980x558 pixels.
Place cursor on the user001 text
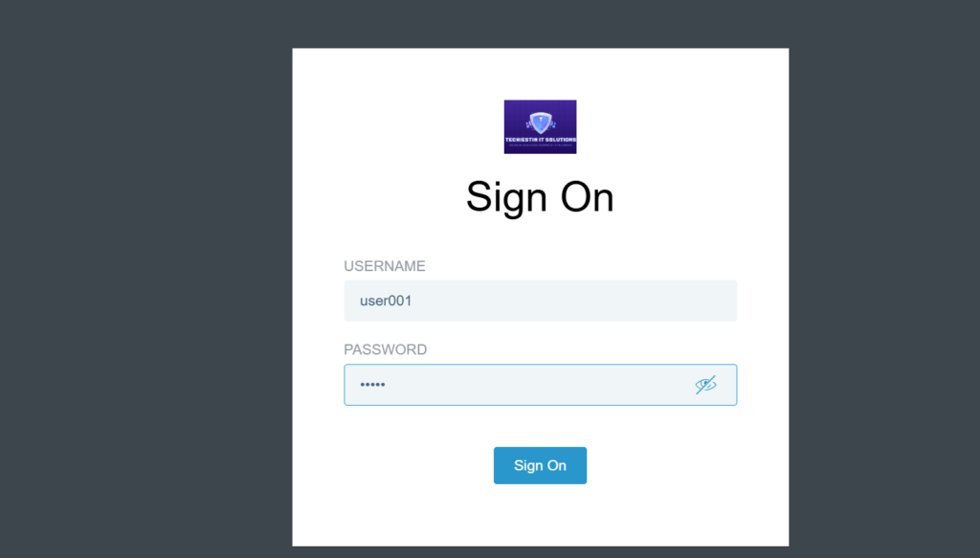(x=386, y=301)
